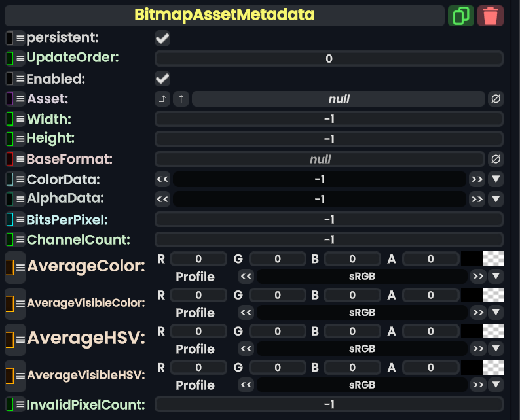520x420 pixels.
Task: Expand the AverageColor Profile dropdown
Action: pos(496,277)
